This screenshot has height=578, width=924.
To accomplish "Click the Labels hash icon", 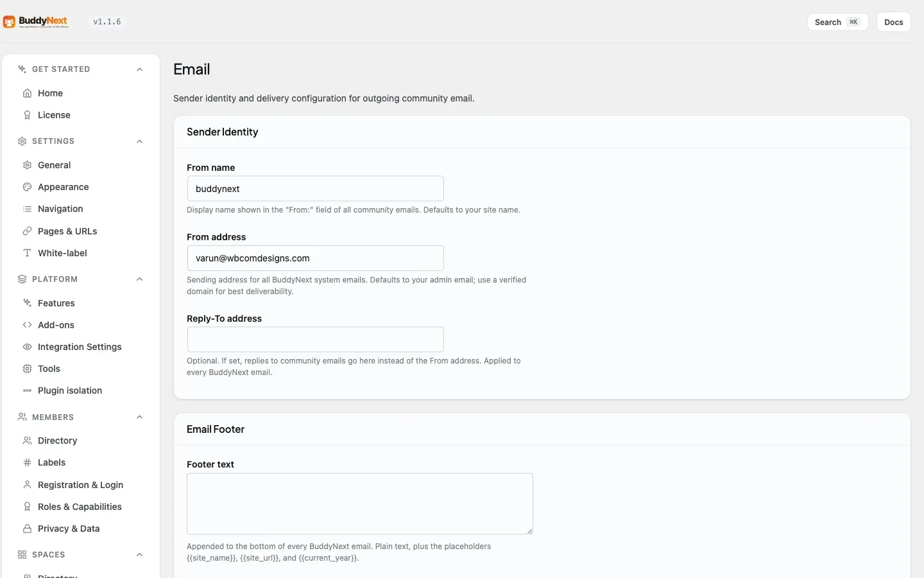I will pyautogui.click(x=27, y=462).
